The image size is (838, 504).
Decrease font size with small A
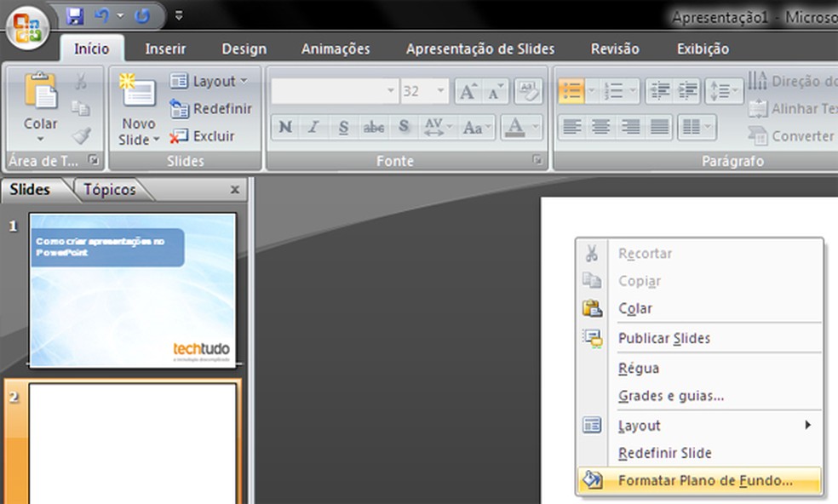tap(495, 91)
